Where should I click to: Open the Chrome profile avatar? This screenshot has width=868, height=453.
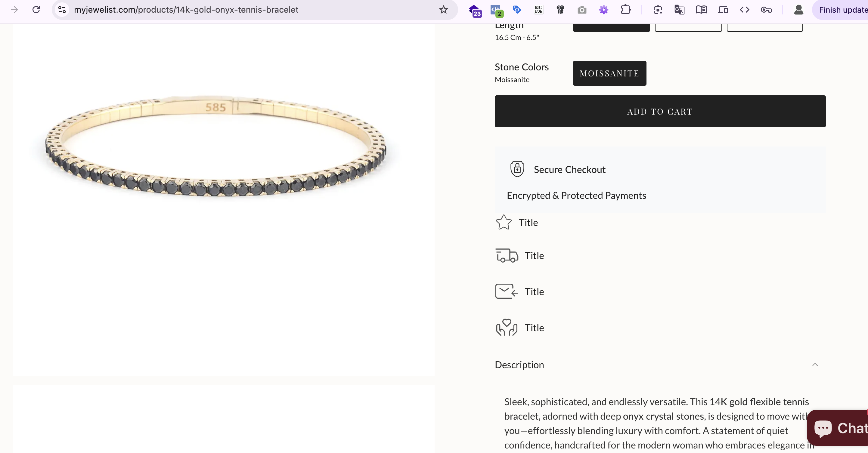click(x=798, y=10)
